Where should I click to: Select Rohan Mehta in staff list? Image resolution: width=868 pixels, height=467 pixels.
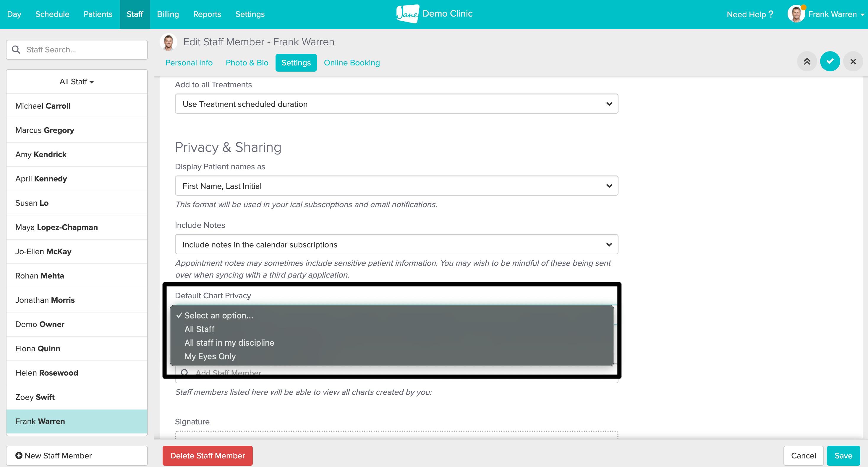click(x=77, y=276)
